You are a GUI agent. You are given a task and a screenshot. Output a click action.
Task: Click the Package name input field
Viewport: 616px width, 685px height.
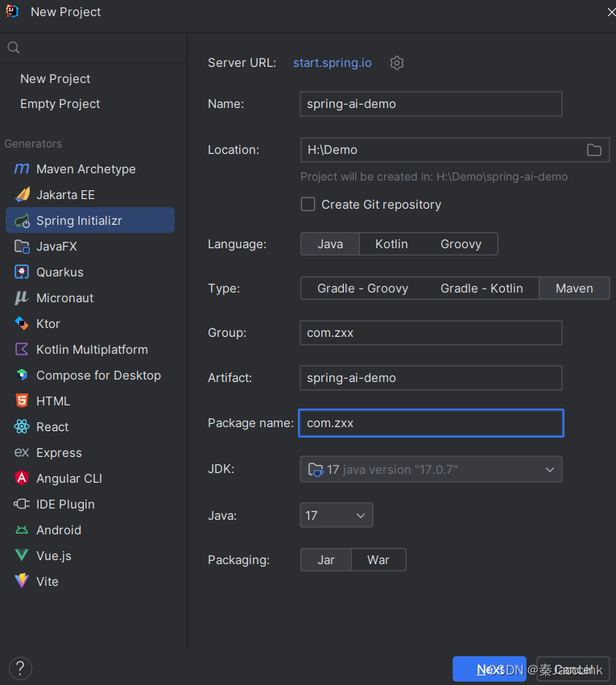click(431, 423)
